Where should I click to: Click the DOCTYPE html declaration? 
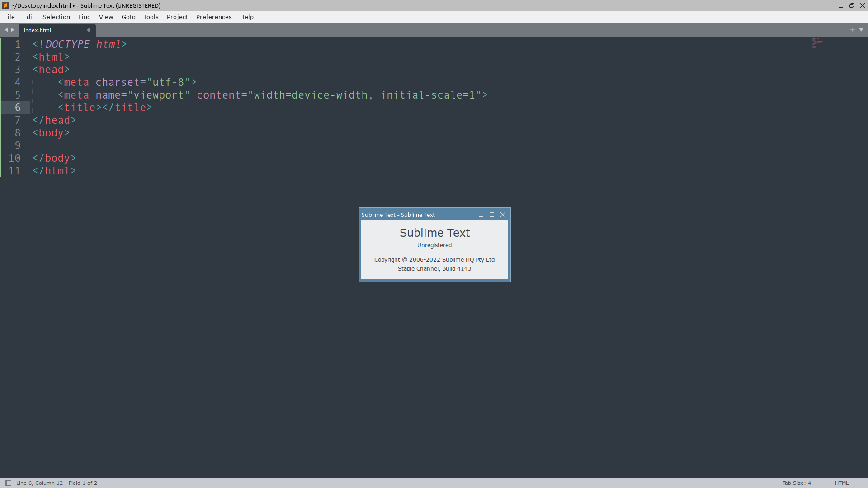pos(80,44)
